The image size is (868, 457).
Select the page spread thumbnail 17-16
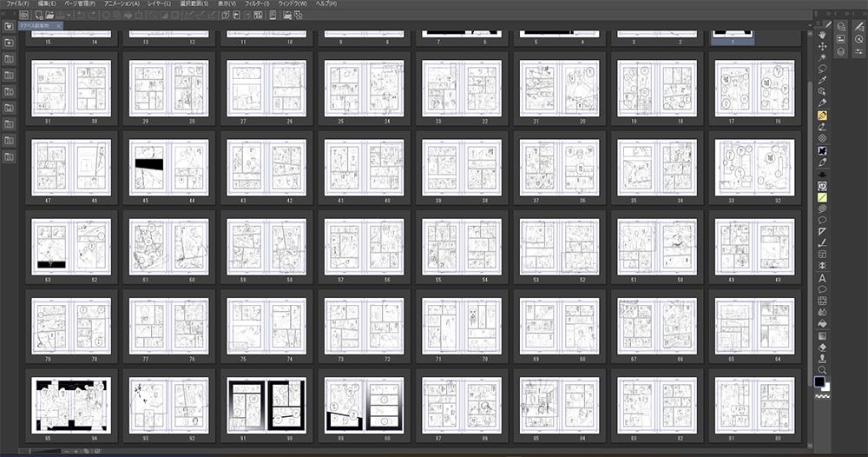[754, 89]
